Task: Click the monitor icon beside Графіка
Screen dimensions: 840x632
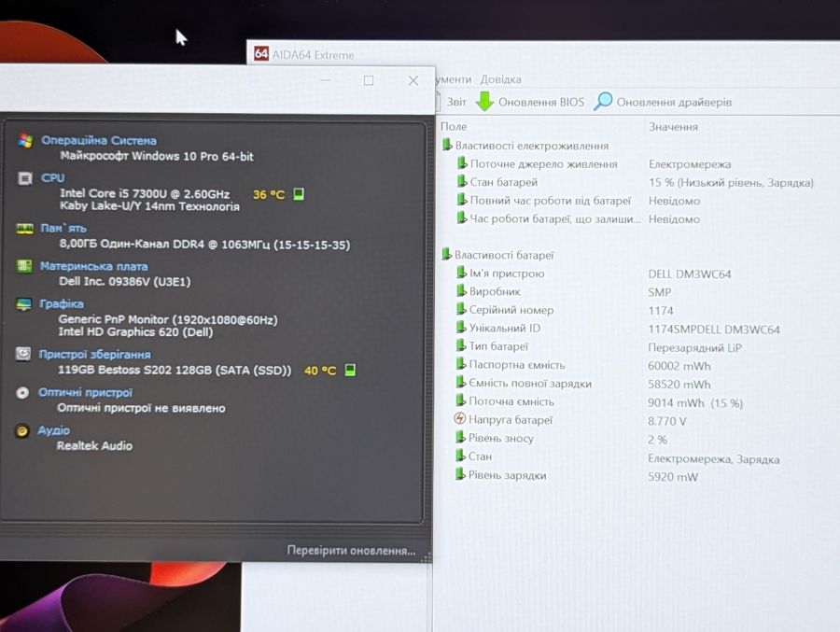Action: click(23, 304)
